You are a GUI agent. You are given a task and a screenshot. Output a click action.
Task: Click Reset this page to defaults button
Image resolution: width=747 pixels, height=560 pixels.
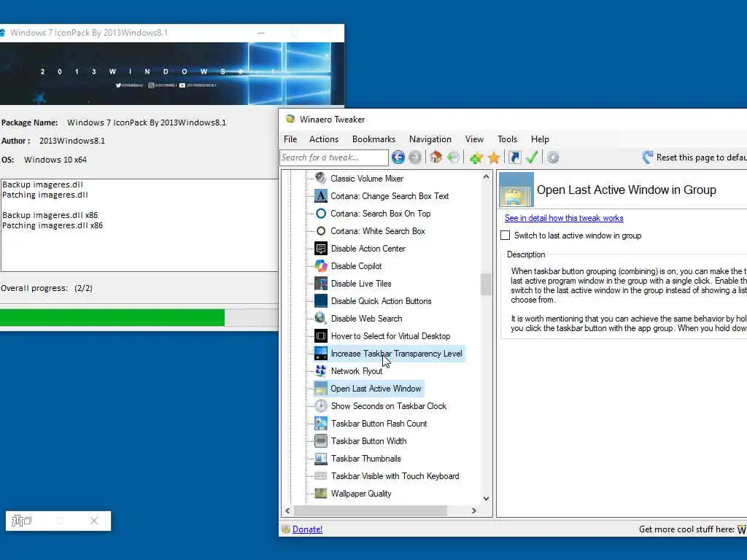(x=694, y=157)
